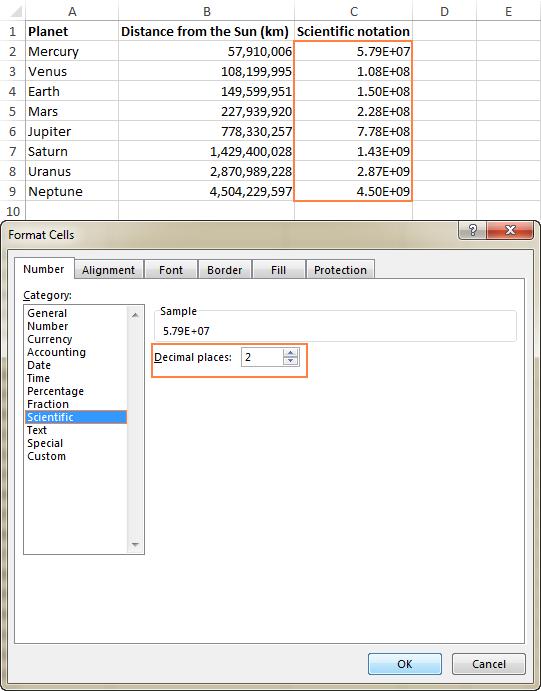Click cell with 1,429,400,028
The width and height of the screenshot is (541, 691).
(x=206, y=151)
